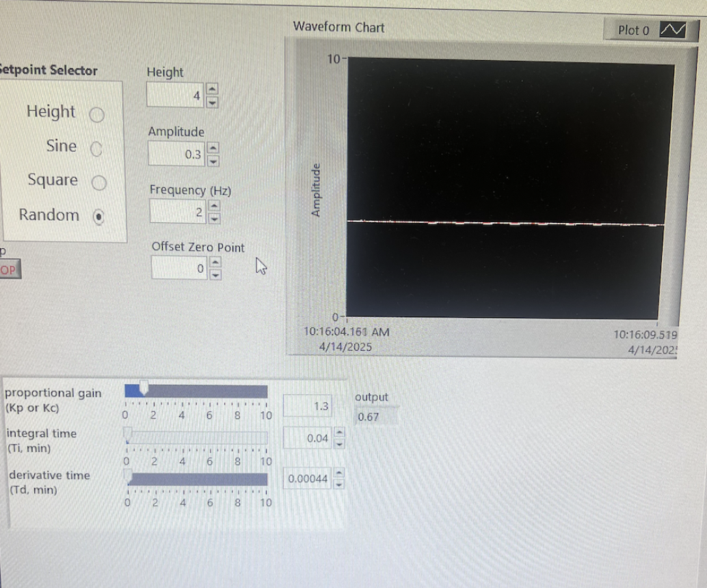The height and width of the screenshot is (588, 707).
Task: Click the chart's 10 y-axis maximum label
Action: coord(333,59)
